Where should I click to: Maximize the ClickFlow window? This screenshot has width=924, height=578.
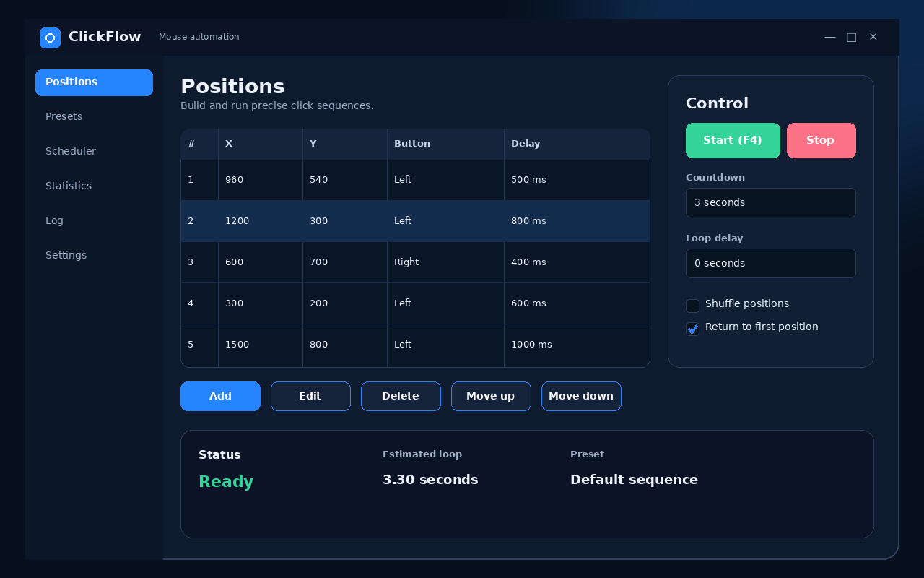852,37
